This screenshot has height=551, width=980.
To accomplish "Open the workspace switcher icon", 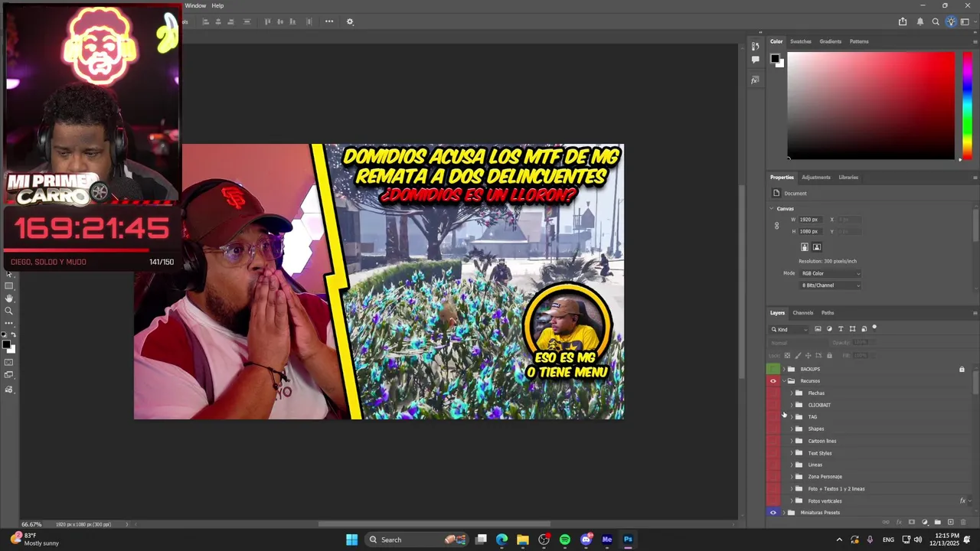I will [x=965, y=21].
